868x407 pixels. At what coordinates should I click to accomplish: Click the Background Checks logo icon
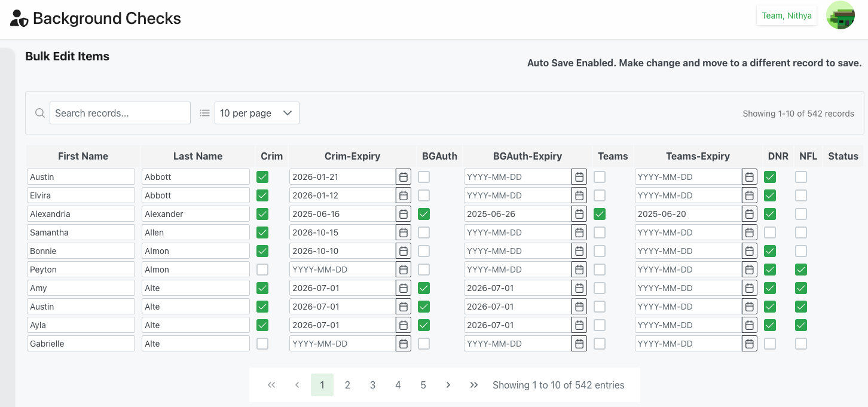coord(19,19)
